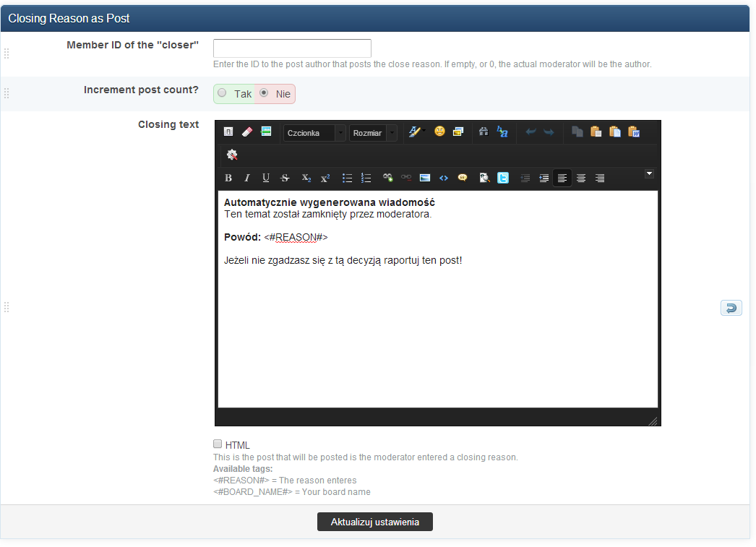Click the underline formatting icon
The image size is (756, 547).
pyautogui.click(x=266, y=178)
